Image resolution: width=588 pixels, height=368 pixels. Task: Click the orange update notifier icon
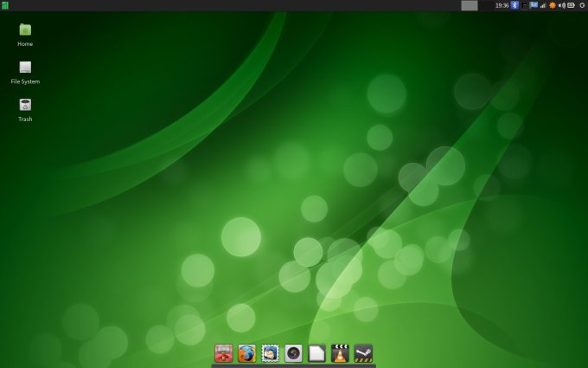[553, 5]
